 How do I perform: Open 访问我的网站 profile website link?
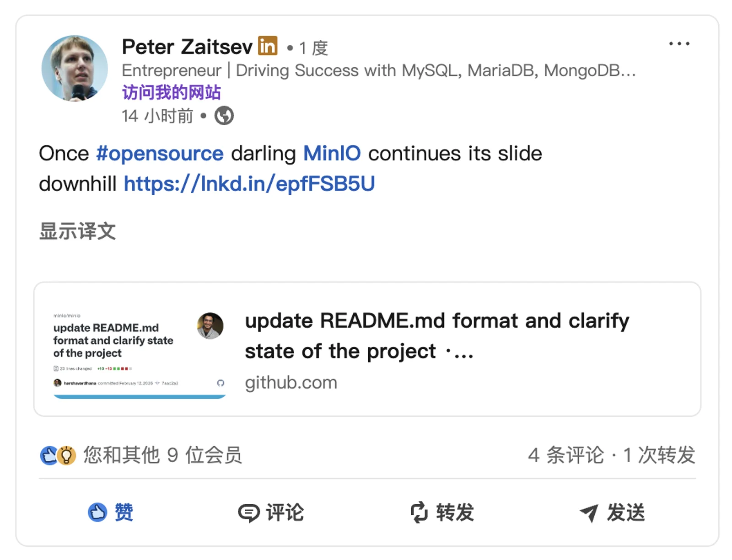[171, 91]
